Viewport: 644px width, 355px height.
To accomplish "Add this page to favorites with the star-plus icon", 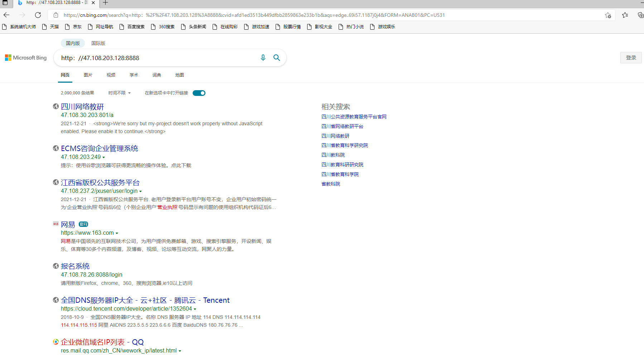I will point(608,15).
